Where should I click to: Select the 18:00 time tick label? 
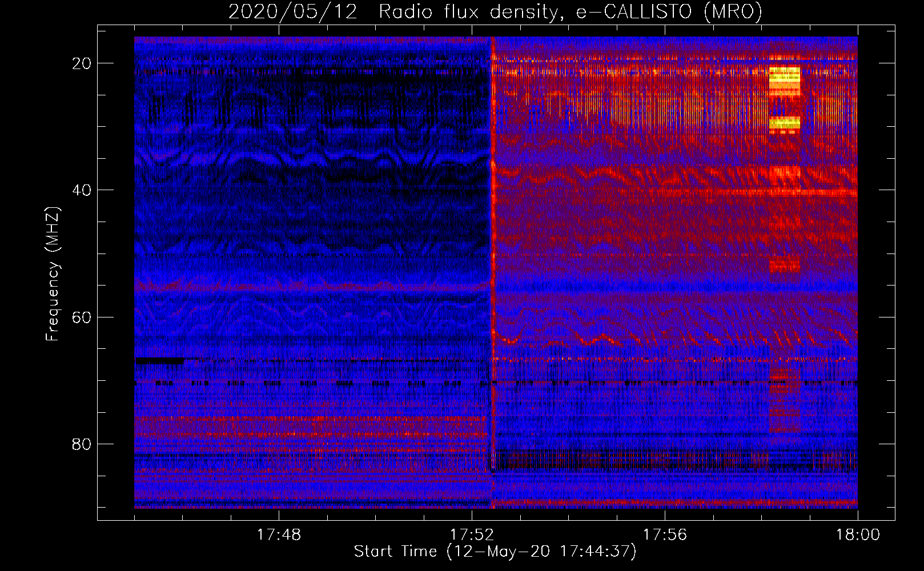[858, 535]
